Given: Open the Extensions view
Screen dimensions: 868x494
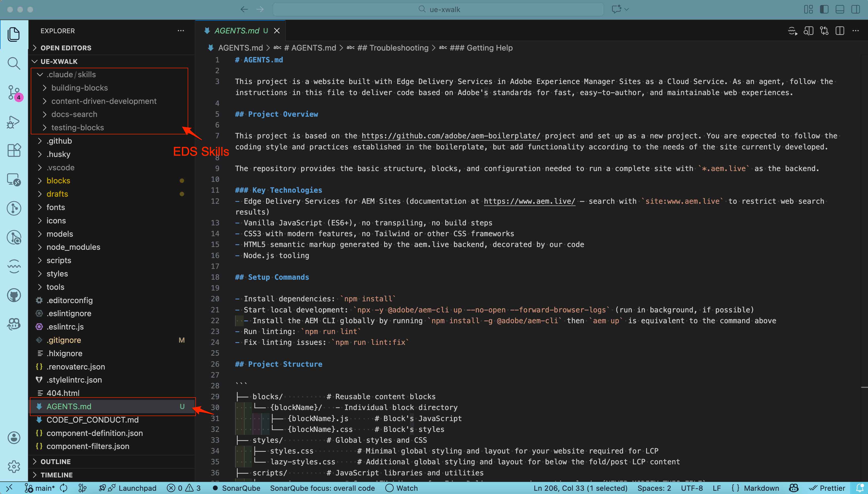Looking at the screenshot, I should tap(14, 150).
